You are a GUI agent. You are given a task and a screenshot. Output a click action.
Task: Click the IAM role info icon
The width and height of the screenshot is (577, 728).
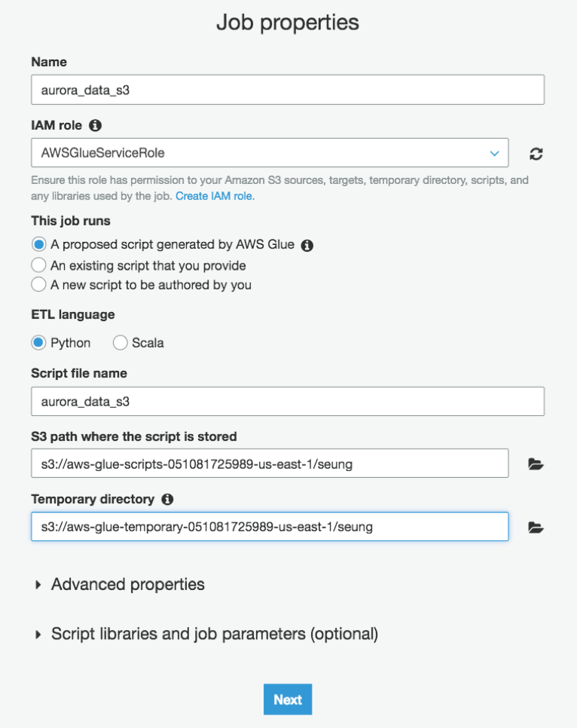pyautogui.click(x=95, y=125)
